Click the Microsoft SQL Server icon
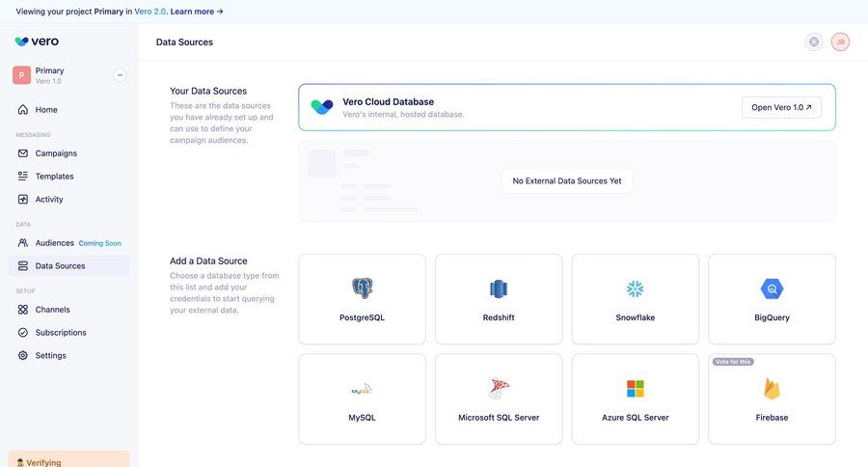868x467 pixels. (499, 389)
